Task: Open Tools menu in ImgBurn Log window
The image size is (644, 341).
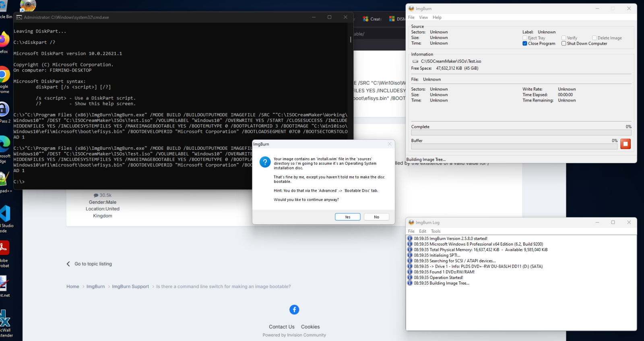Action: tap(436, 231)
